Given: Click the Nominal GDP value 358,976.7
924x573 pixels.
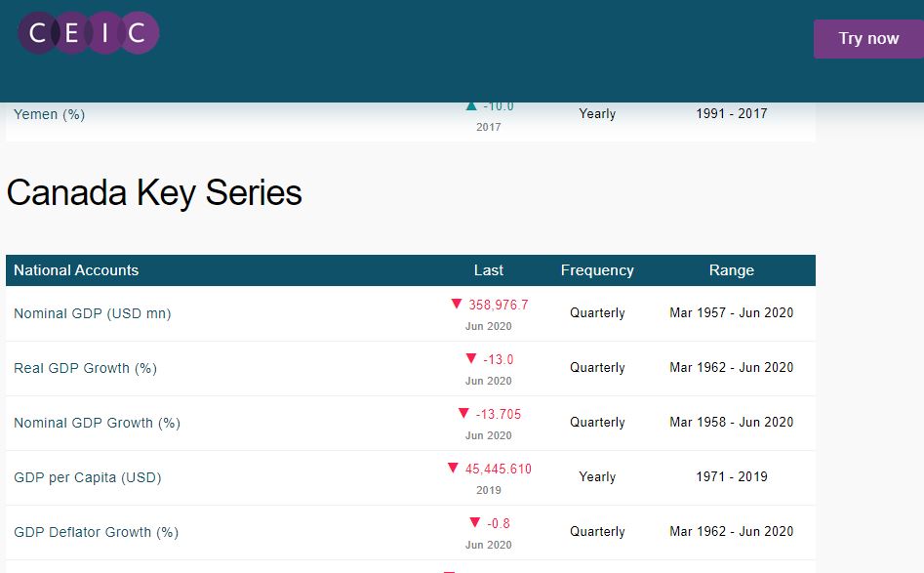Looking at the screenshot, I should [499, 305].
